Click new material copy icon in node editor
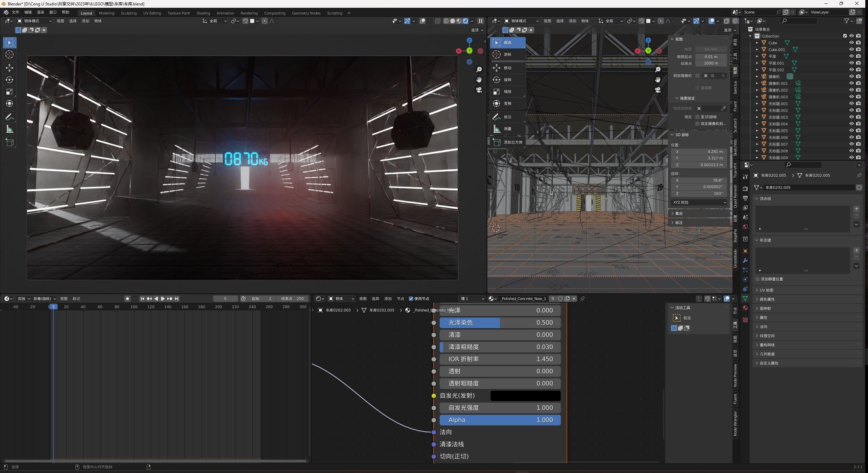 coord(567,299)
